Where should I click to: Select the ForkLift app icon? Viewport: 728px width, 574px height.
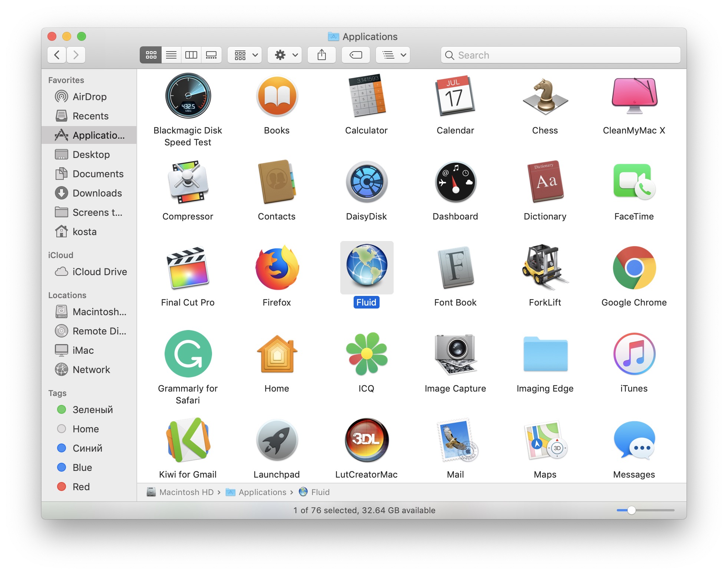pos(545,268)
